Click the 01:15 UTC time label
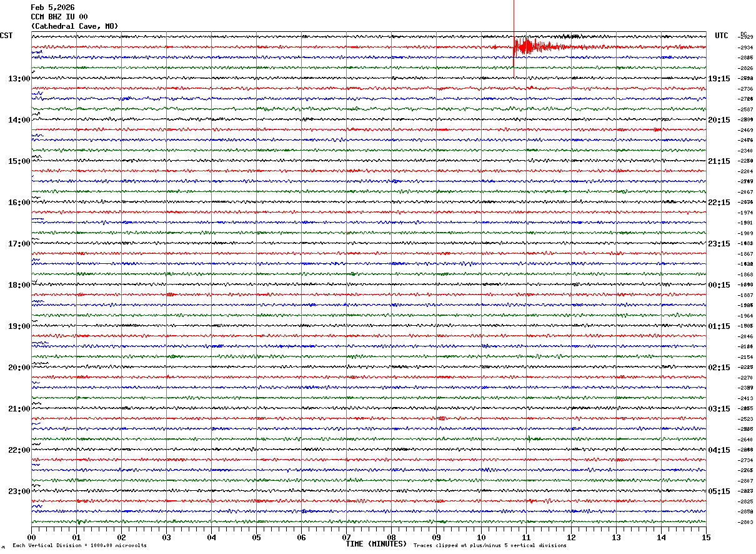The width and height of the screenshot is (756, 554). (x=719, y=326)
